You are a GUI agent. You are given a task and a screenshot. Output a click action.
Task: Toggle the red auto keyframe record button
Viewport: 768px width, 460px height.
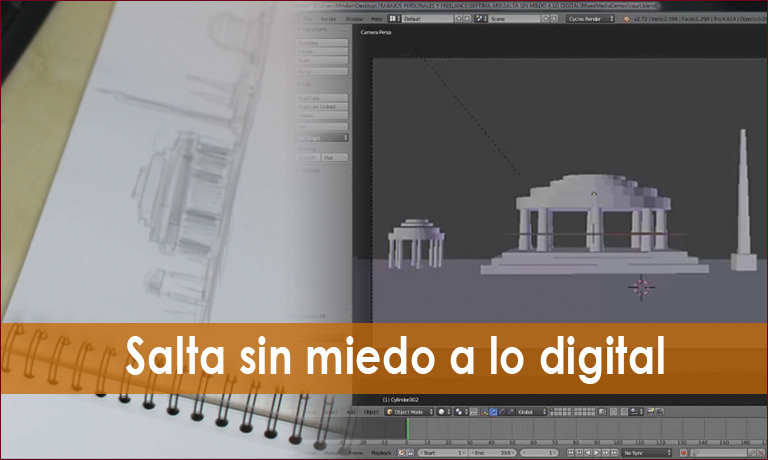click(x=683, y=453)
